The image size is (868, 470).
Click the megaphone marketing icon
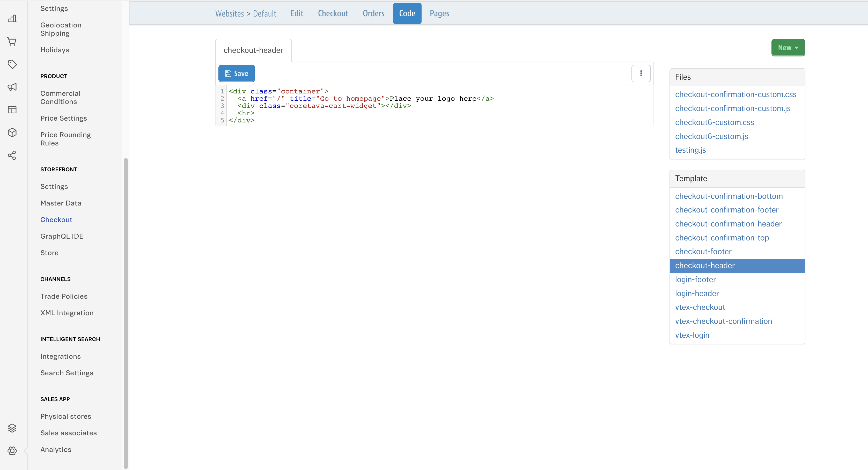[x=12, y=87]
